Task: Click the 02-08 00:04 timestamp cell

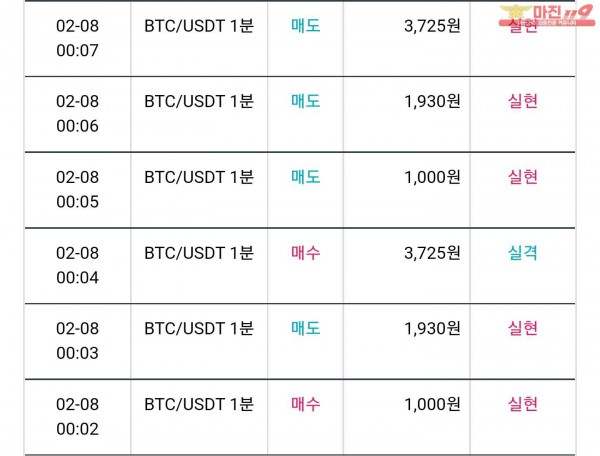Action: [x=78, y=265]
